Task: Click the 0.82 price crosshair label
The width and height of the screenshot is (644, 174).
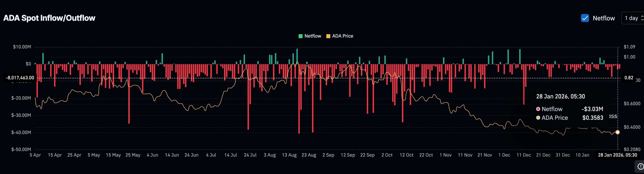Action: pyautogui.click(x=628, y=78)
